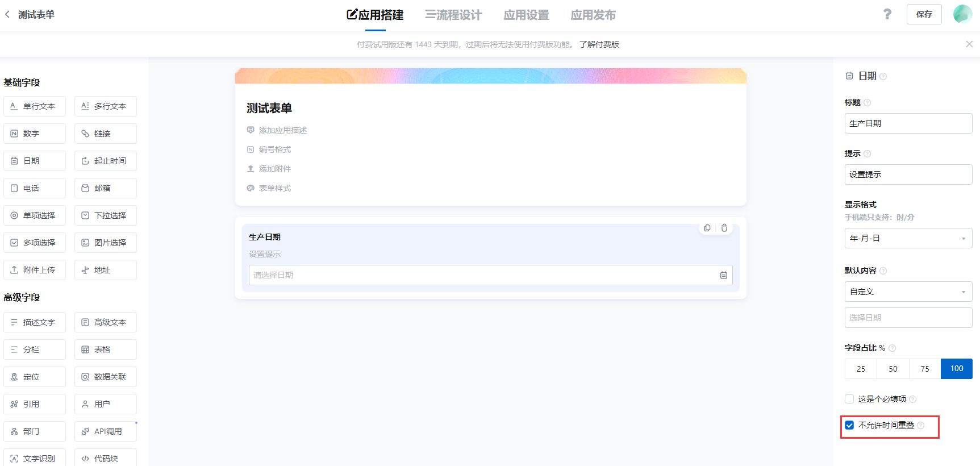
Task: Add a 数字 field
Action: click(x=35, y=134)
